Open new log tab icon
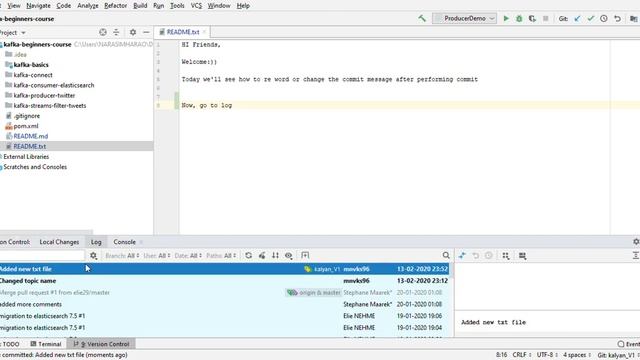Viewport: 640px width, 360px height. pos(305,256)
